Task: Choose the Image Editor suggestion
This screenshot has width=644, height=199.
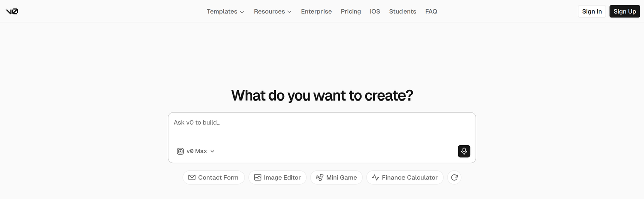Action: pos(277,177)
